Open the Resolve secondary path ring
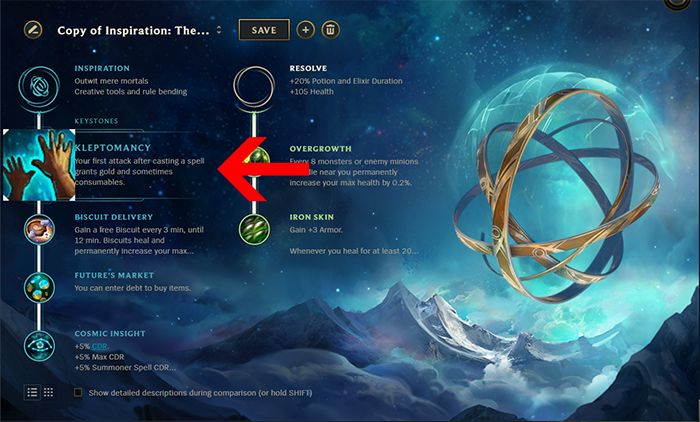Screen dimensions: 700x422 tap(254, 86)
